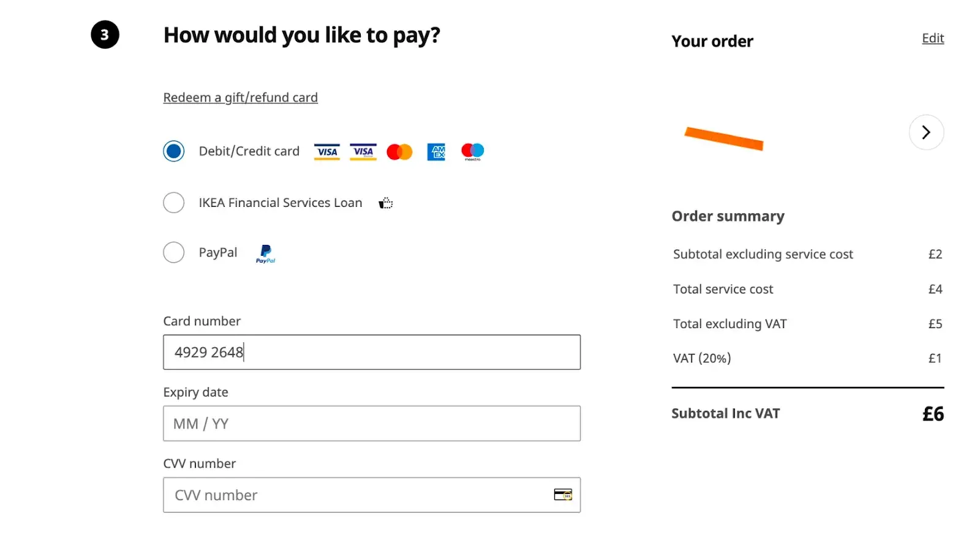Click the Subtotal Inc VAT amount

click(932, 414)
